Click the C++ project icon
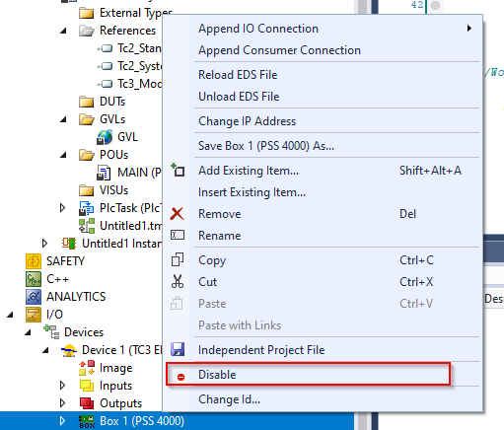The image size is (504, 430). (x=34, y=279)
